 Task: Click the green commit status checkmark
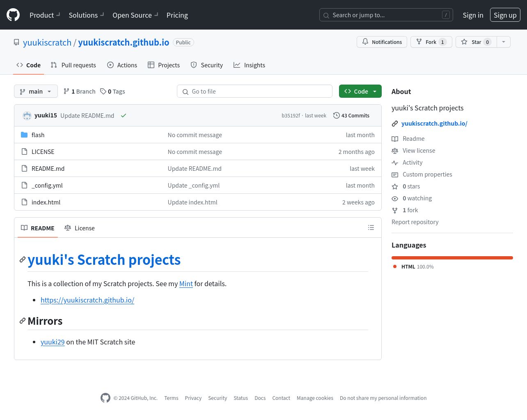pyautogui.click(x=123, y=115)
